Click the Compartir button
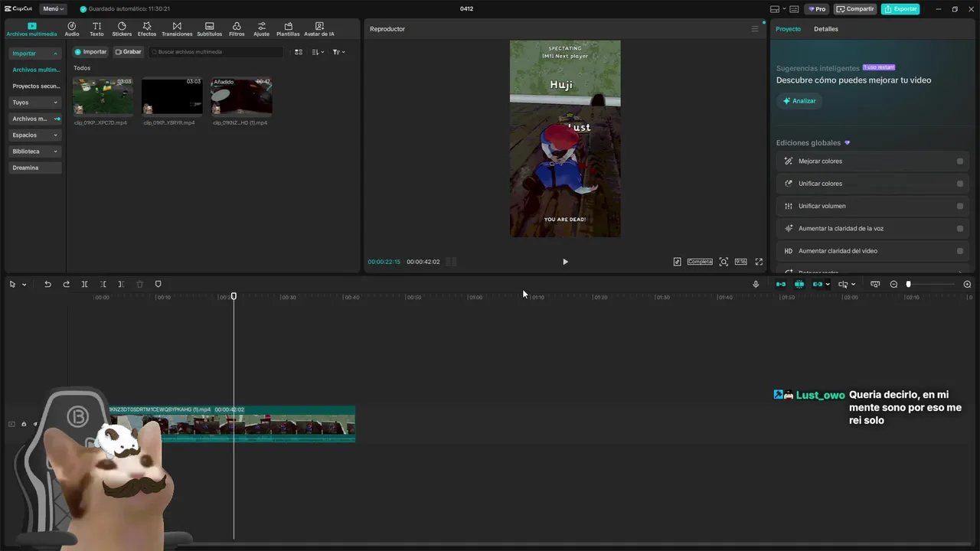Image resolution: width=980 pixels, height=551 pixels. click(854, 9)
